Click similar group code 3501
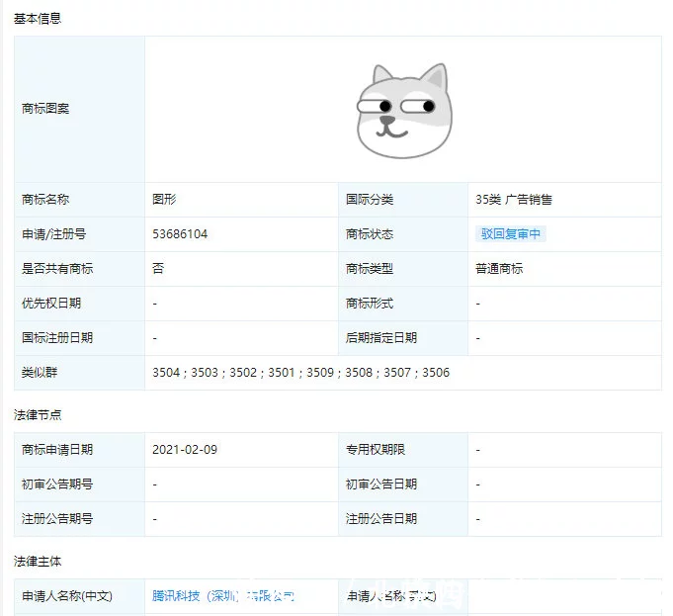 [282, 373]
